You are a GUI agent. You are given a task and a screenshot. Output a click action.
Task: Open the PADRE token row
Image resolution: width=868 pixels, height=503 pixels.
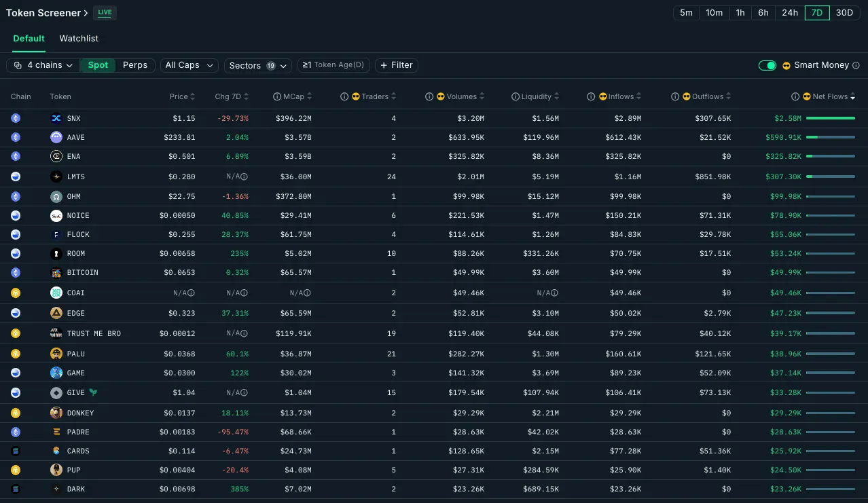coord(434,432)
